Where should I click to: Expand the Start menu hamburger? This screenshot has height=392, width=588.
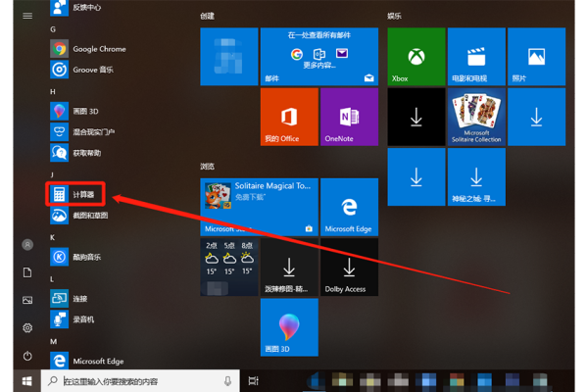27,16
